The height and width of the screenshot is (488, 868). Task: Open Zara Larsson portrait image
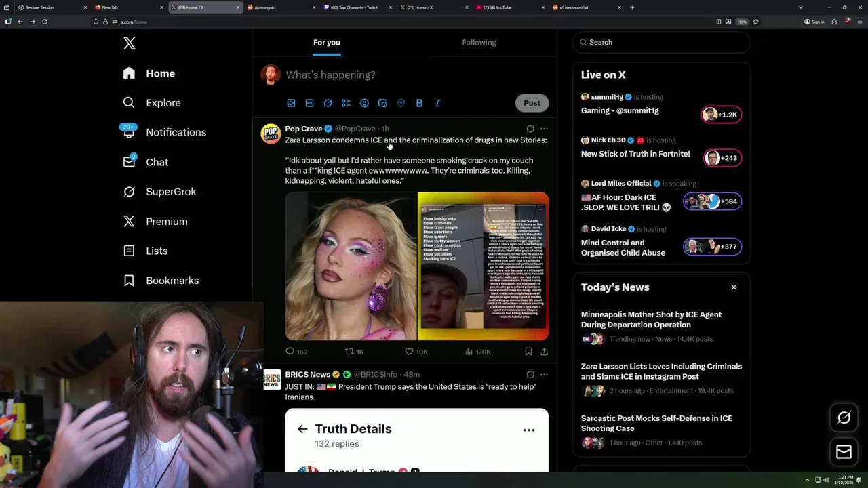tap(351, 266)
